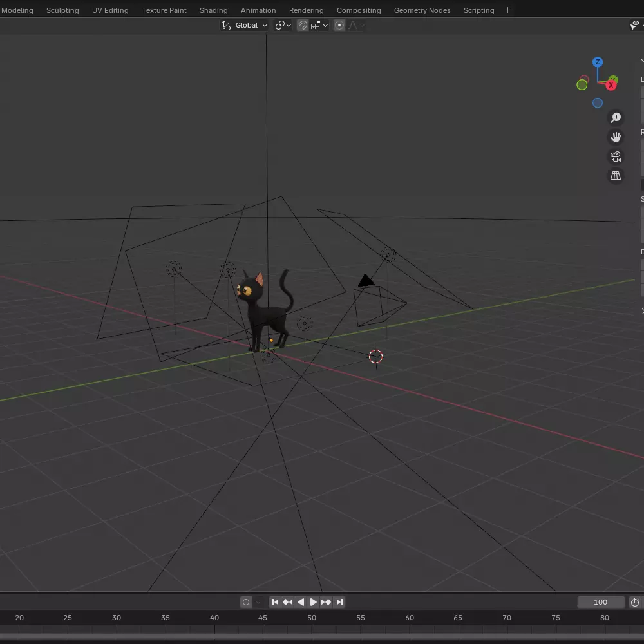Toggle perspective/orthographic grid icon
The height and width of the screenshot is (644, 644).
coord(615,176)
